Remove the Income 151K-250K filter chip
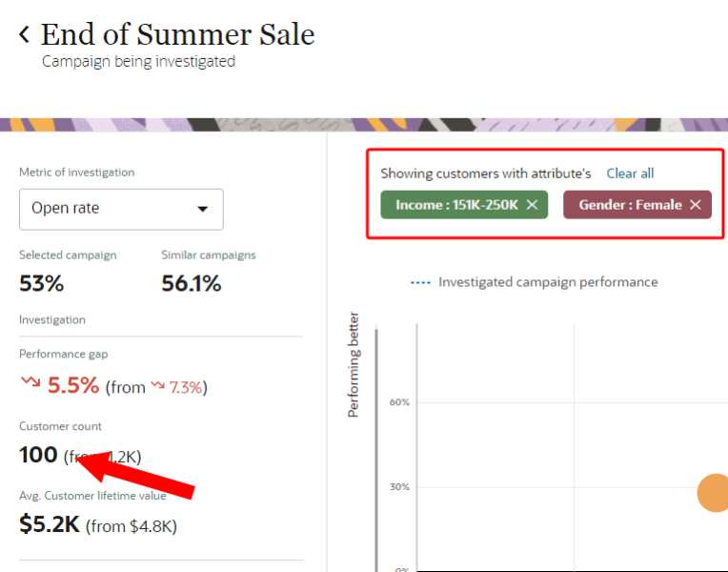 (532, 205)
